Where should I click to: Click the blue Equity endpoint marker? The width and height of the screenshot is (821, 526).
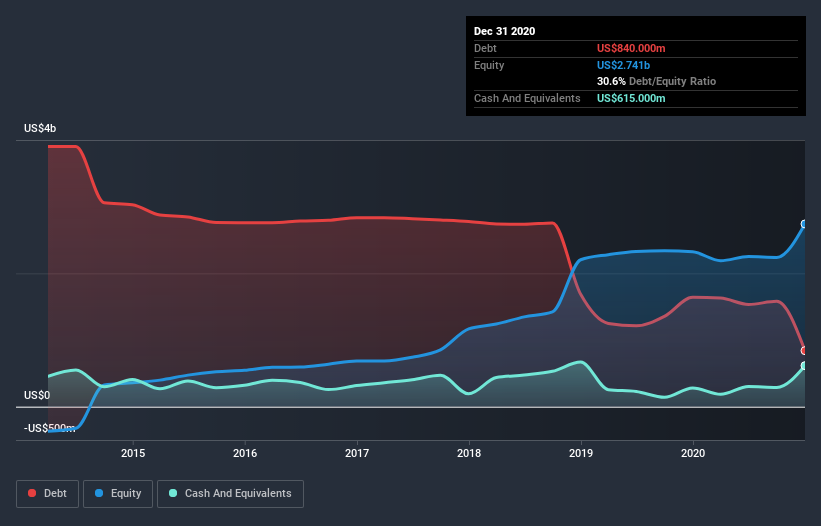point(804,224)
